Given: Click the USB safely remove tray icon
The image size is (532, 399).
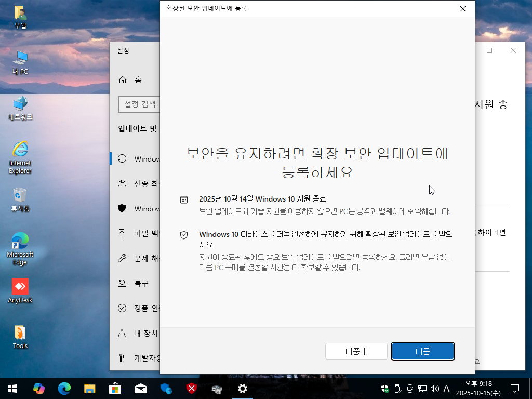Looking at the screenshot, I should click(397, 389).
